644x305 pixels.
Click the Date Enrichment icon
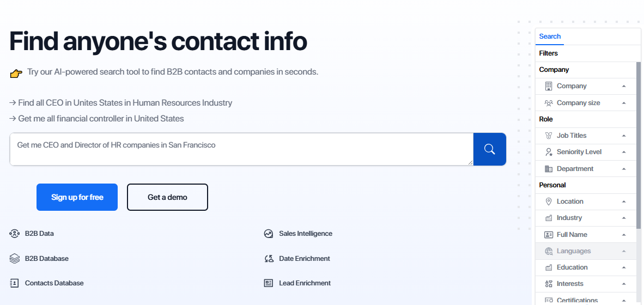[269, 259]
